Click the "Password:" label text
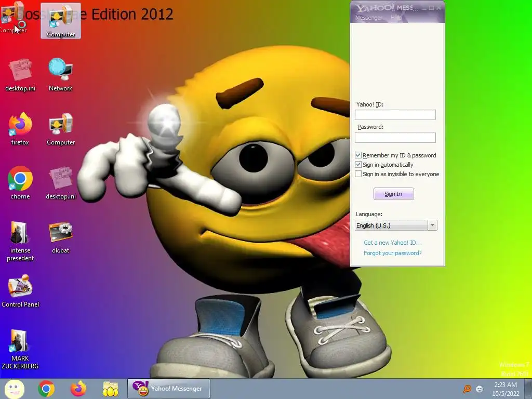 [370, 127]
